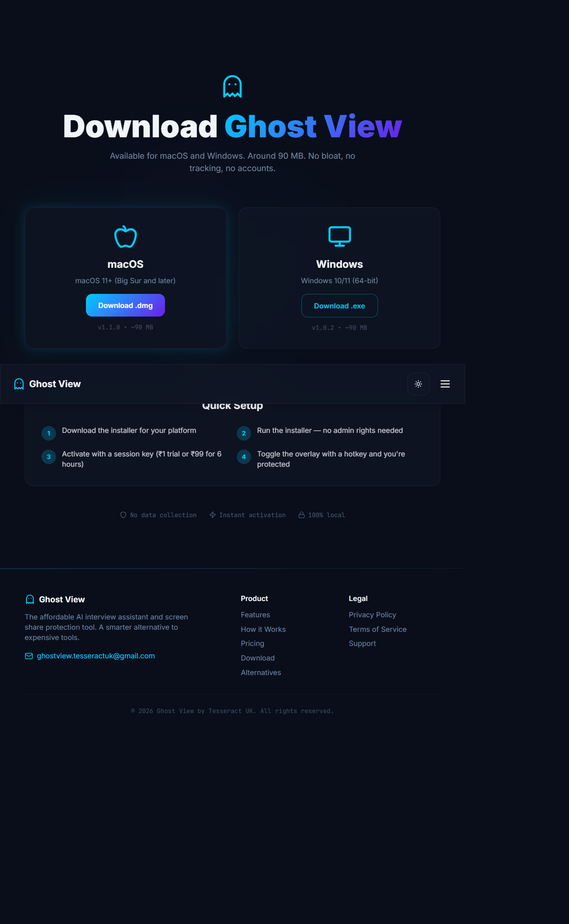The height and width of the screenshot is (924, 569).
Task: Click the apple icon in macOS card
Action: [125, 237]
